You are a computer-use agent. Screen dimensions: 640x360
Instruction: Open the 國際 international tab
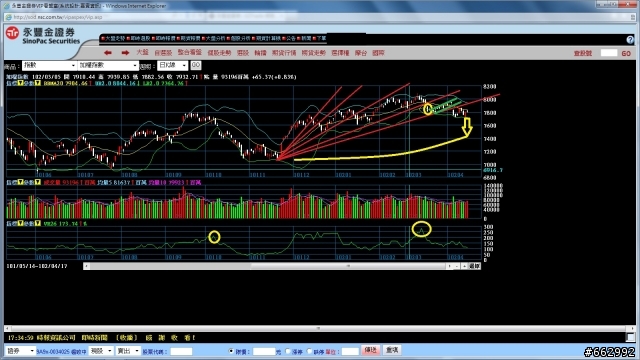378,53
